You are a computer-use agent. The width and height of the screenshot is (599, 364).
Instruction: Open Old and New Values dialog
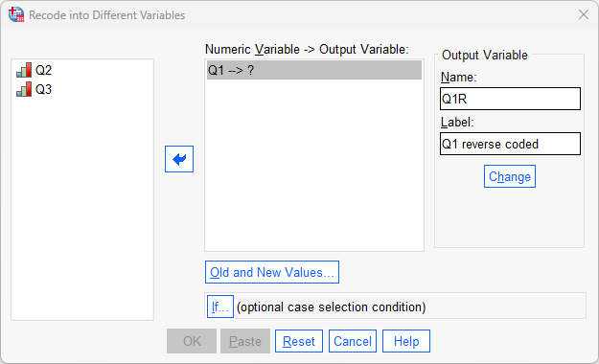[x=272, y=272]
